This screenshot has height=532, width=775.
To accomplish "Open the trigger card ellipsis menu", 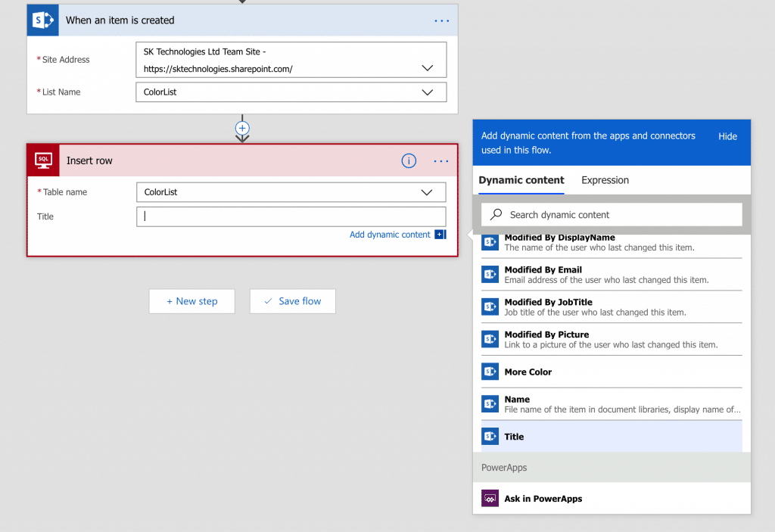I will point(441,20).
